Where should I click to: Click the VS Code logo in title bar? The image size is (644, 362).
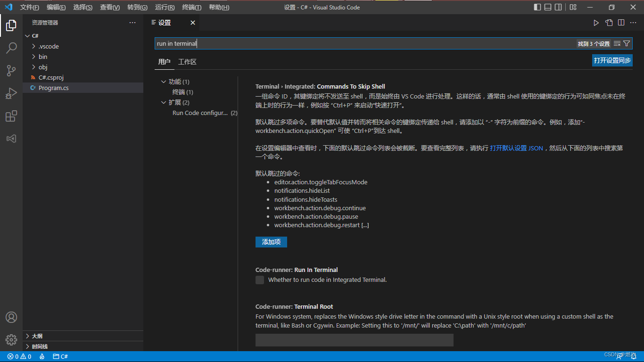[x=8, y=7]
